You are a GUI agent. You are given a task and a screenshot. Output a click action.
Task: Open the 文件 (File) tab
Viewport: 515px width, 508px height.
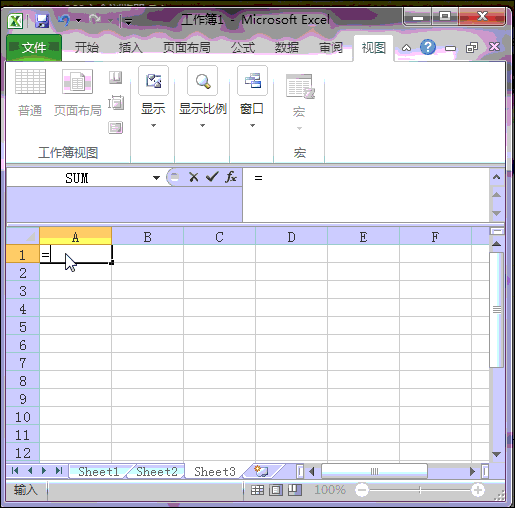coord(34,47)
